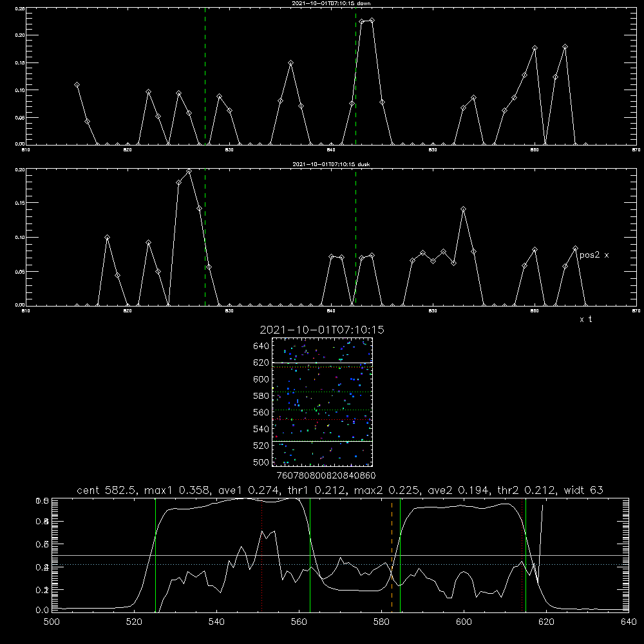Click the dusk plot title text
This screenshot has width=644, height=644.
point(331,164)
